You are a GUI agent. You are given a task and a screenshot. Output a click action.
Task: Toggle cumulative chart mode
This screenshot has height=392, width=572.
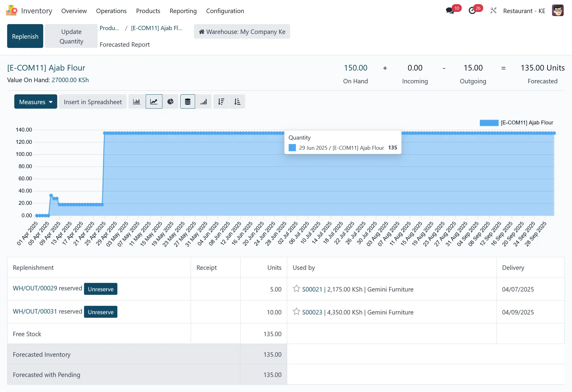(203, 102)
